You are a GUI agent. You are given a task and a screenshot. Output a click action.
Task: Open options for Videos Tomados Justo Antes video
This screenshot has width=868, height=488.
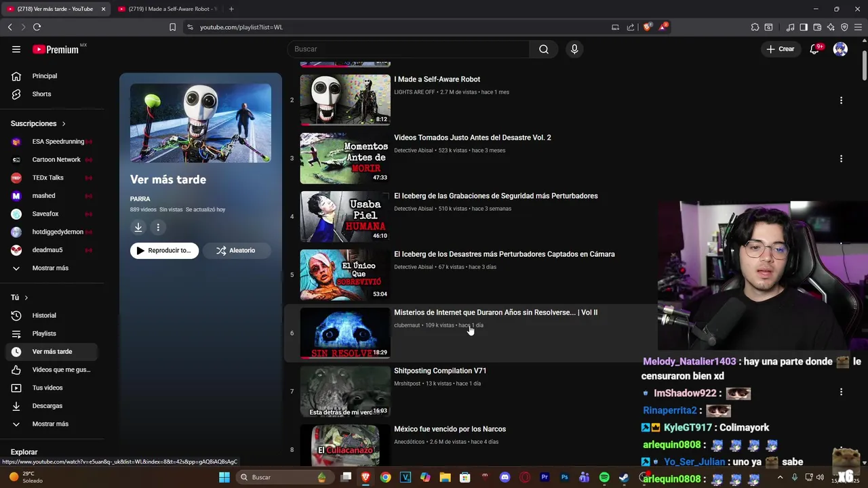(x=841, y=159)
